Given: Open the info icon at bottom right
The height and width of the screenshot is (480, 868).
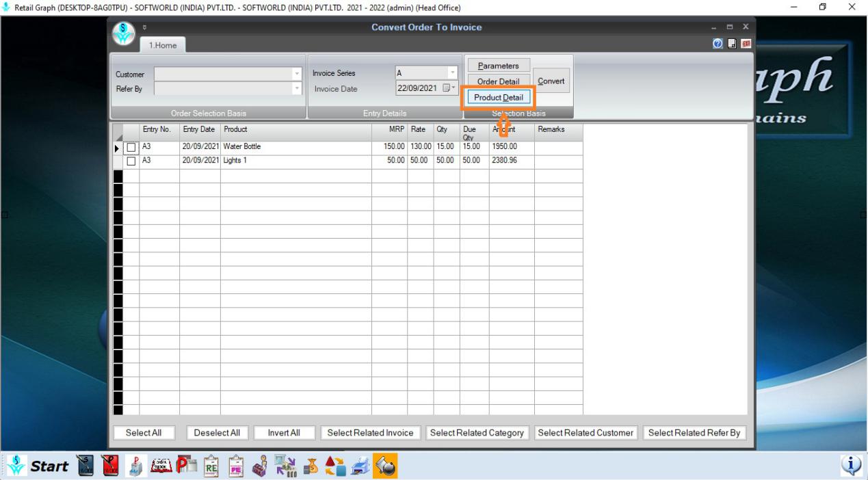Looking at the screenshot, I should pos(852,465).
